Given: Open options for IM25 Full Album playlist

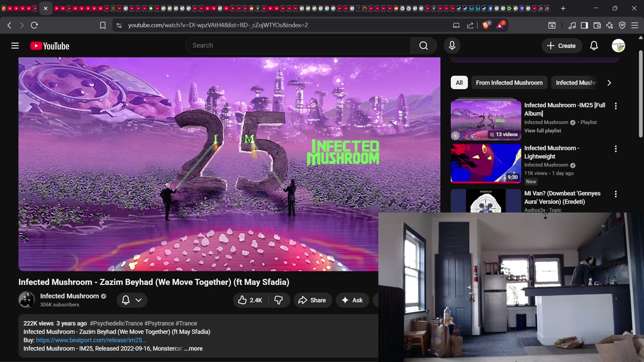Looking at the screenshot, I should 615,106.
